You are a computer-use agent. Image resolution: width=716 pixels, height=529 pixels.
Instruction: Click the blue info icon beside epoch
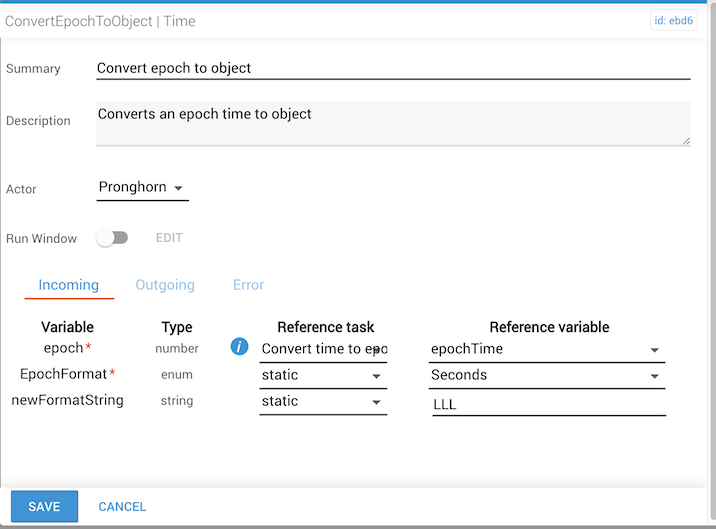point(239,347)
